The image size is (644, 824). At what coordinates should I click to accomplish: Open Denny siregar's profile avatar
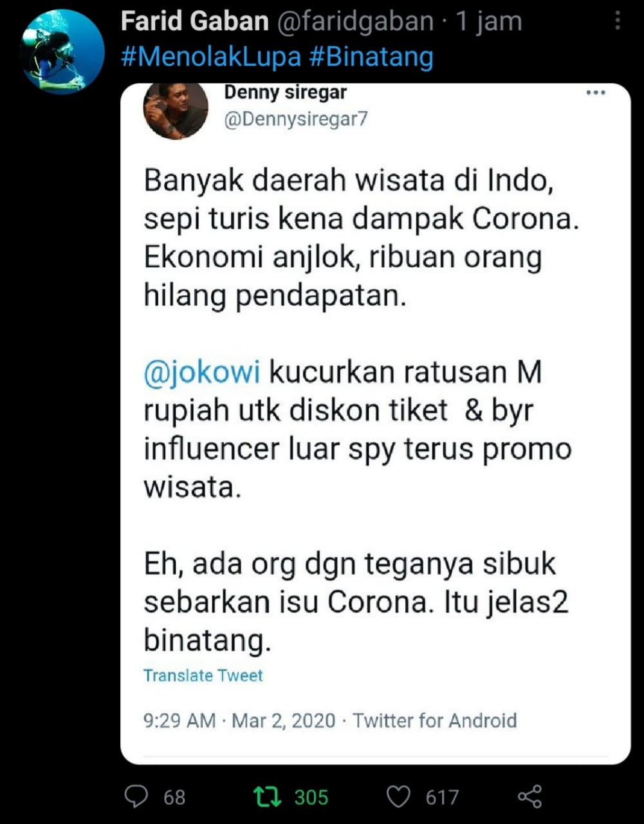point(176,111)
